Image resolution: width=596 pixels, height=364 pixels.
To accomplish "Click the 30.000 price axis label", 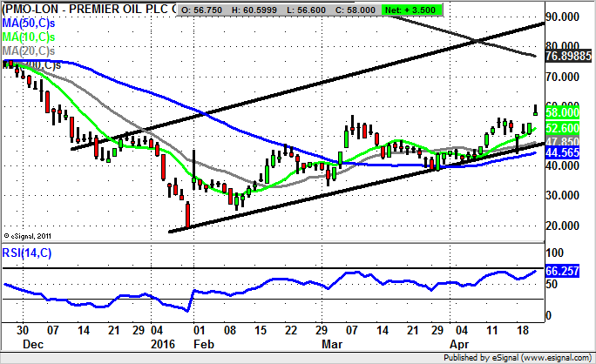I will pyautogui.click(x=563, y=195).
